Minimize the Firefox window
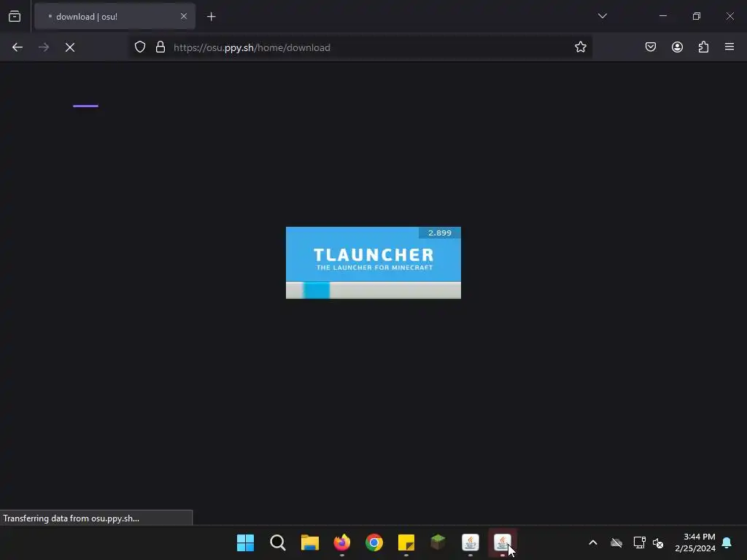747x560 pixels. (x=662, y=16)
